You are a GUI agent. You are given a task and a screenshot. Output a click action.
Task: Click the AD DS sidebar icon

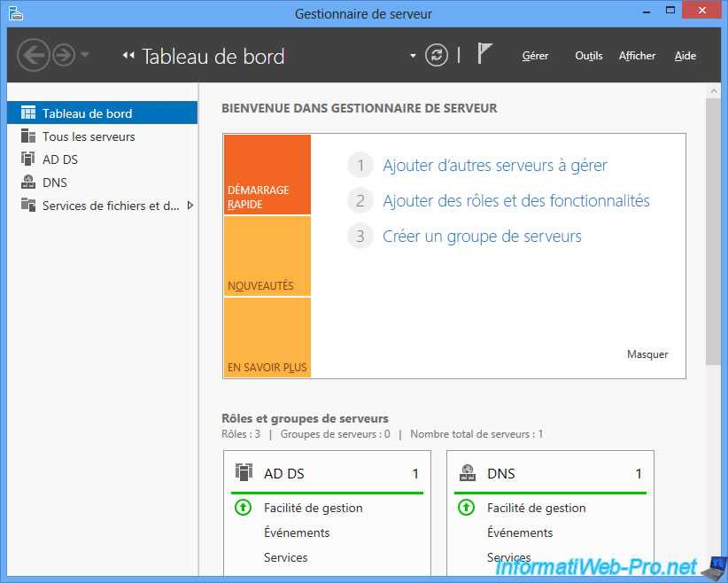pyautogui.click(x=27, y=159)
